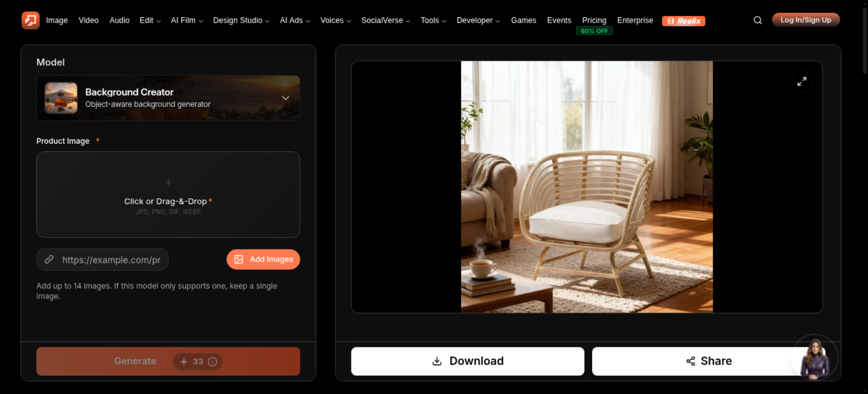This screenshot has width=868, height=394.
Task: Click the generated rattan chair image
Action: pos(587,187)
